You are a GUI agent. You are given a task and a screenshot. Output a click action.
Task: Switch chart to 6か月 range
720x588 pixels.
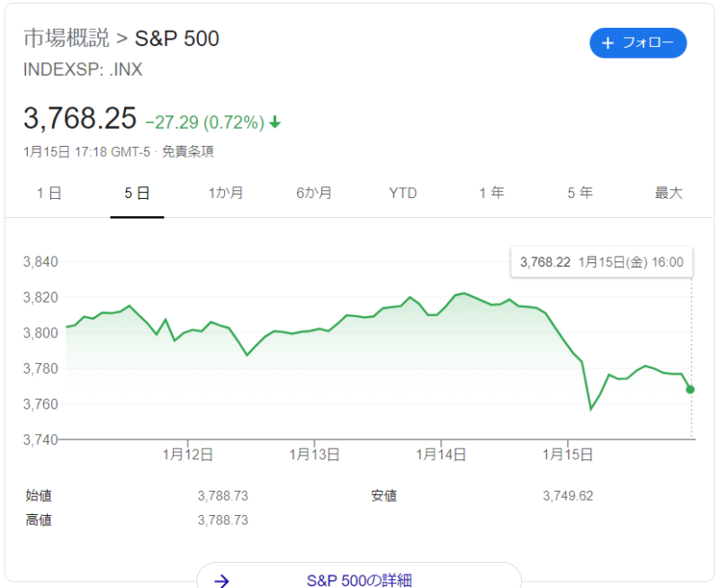(x=313, y=193)
